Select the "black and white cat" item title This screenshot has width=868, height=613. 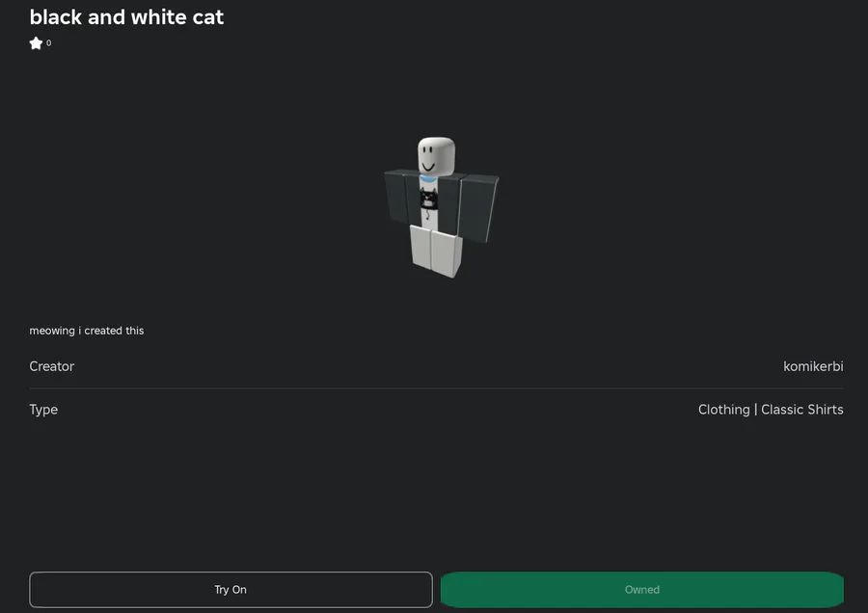click(126, 17)
